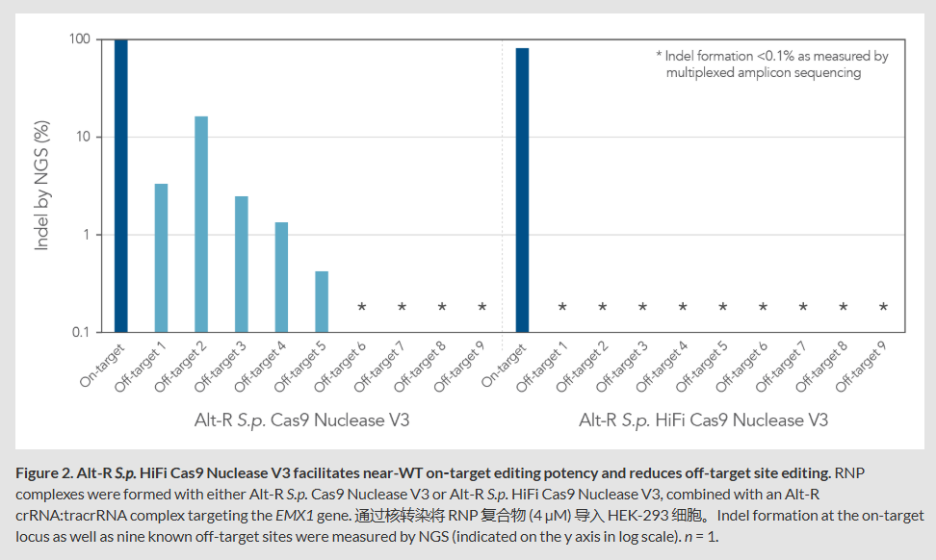
Task: Click the indel formation <0.1% footnote text
Action: (771, 64)
